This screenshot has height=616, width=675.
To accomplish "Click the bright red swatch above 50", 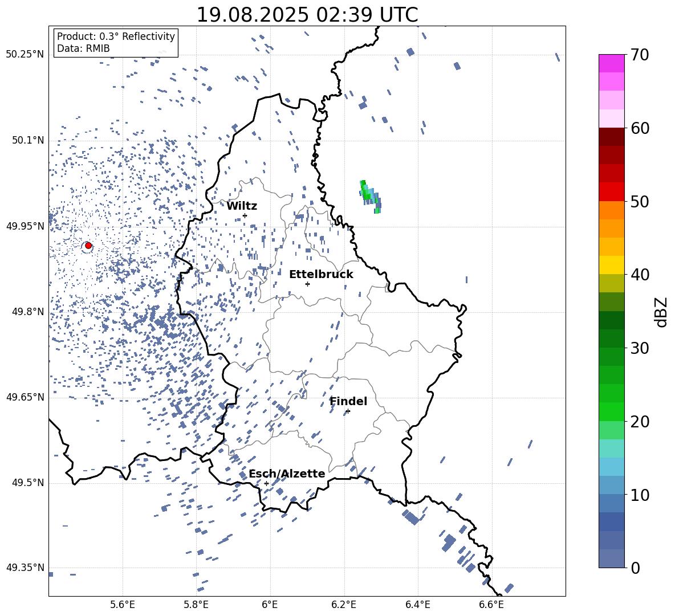I will 611,192.
